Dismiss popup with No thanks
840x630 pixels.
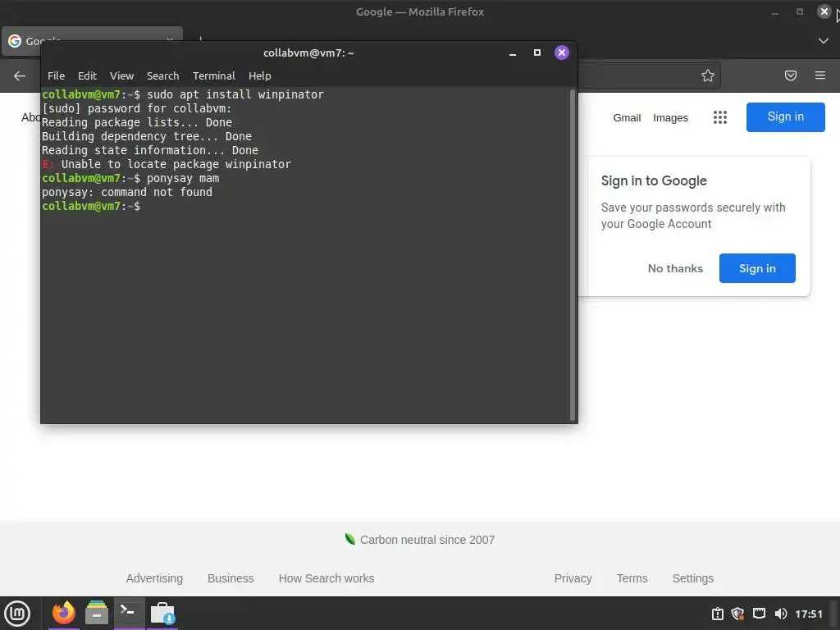pyautogui.click(x=675, y=268)
